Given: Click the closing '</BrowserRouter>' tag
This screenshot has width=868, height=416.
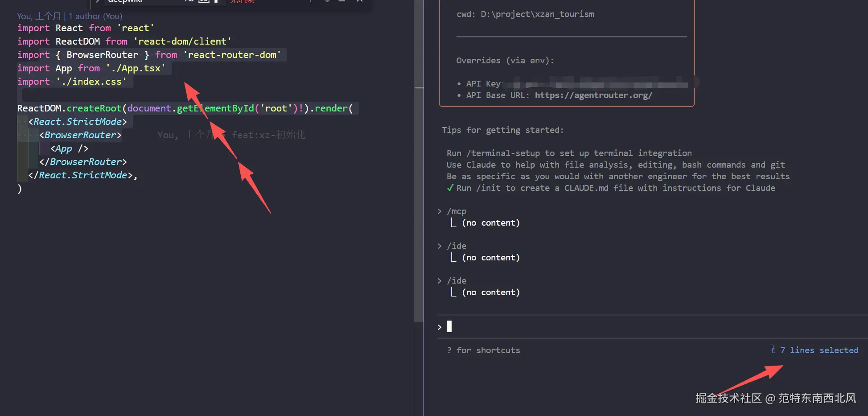Looking at the screenshot, I should pyautogui.click(x=83, y=161).
